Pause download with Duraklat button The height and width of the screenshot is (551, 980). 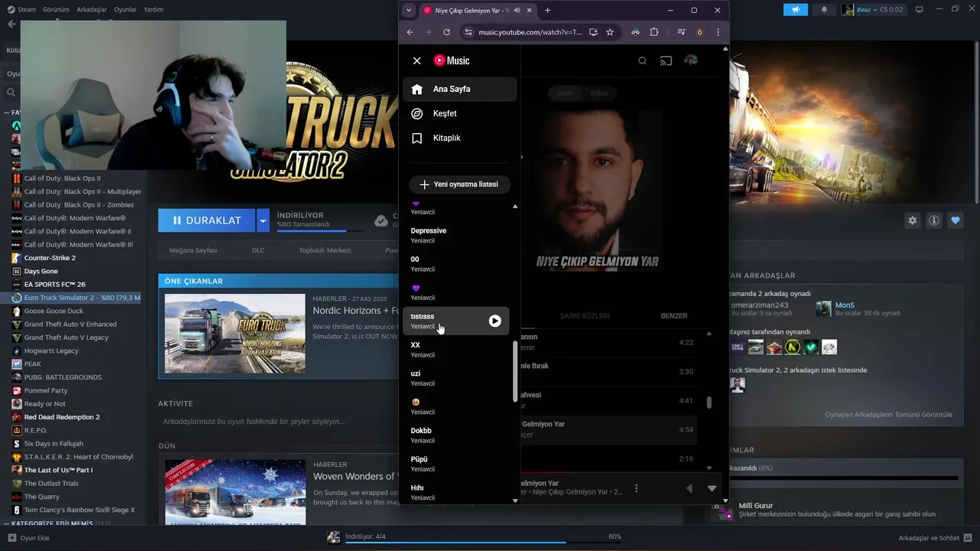207,220
